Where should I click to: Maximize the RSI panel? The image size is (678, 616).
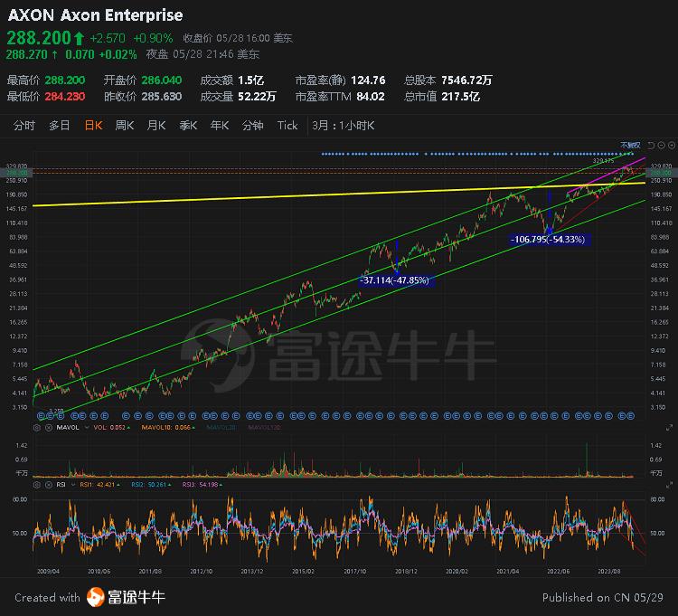pos(669,485)
